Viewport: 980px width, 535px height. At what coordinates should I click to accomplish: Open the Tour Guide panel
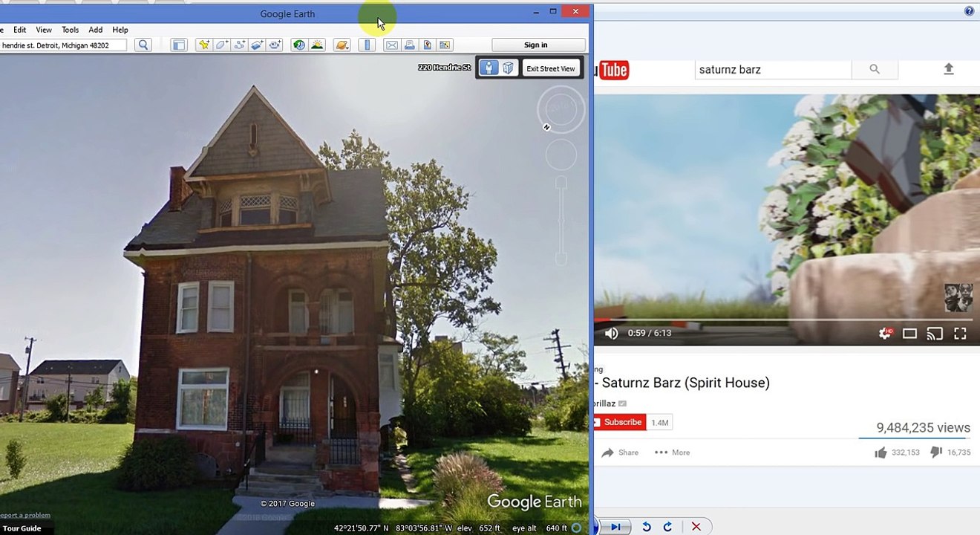22,528
